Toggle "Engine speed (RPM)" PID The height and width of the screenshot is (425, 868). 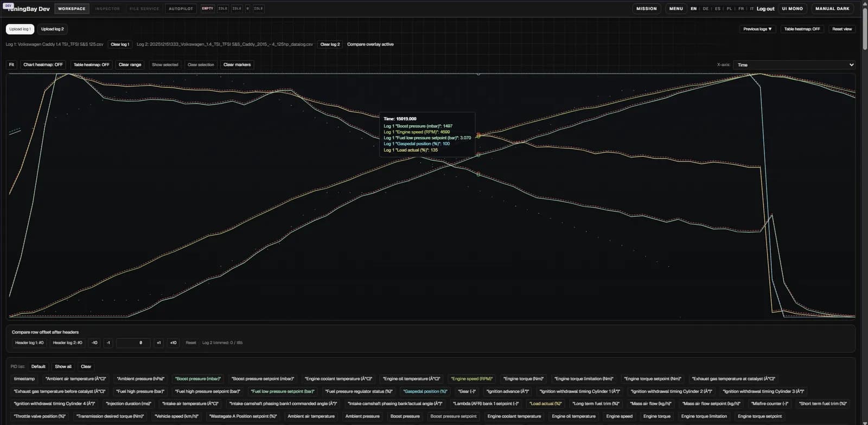click(x=472, y=379)
